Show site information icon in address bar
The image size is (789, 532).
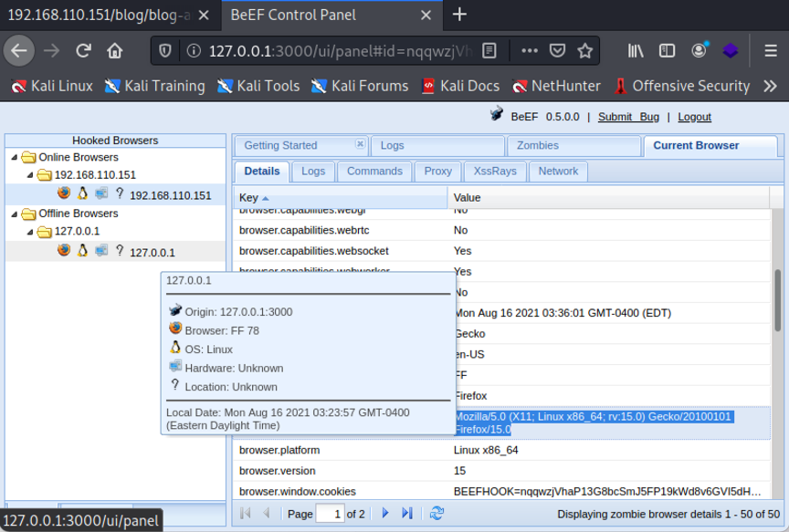point(194,51)
